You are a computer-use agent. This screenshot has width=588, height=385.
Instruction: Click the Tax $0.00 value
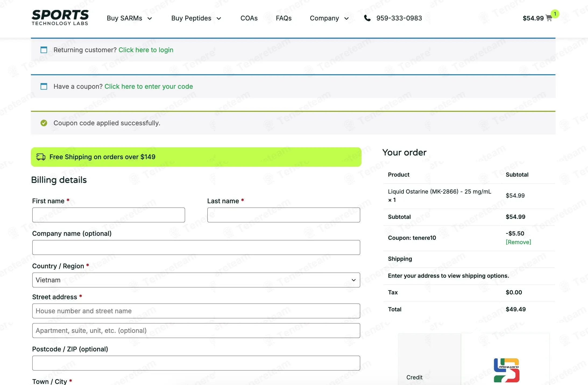click(x=514, y=292)
